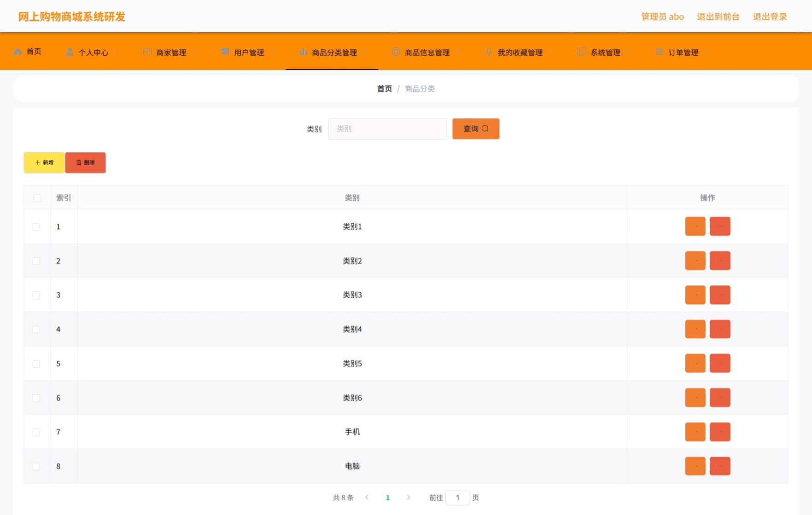The image size is (812, 515).
Task: Expand the 系统管理 dropdown chevron
Action: [x=628, y=52]
